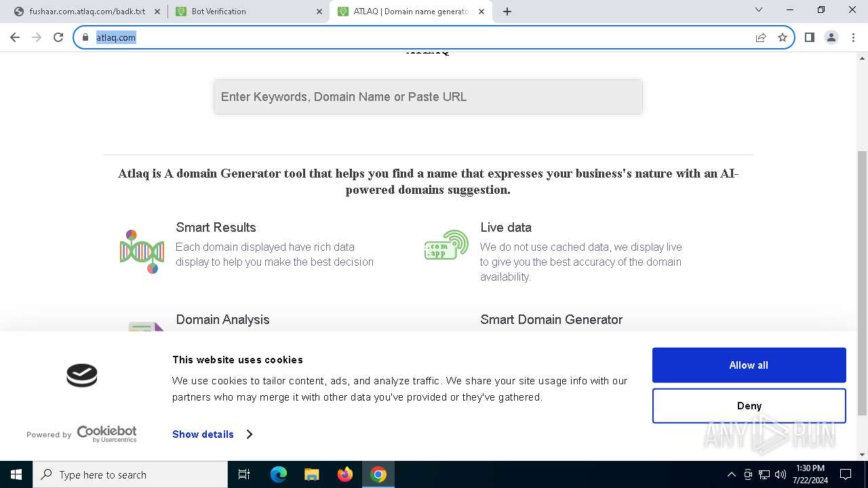Open a new browser tab
The height and width of the screenshot is (488, 868).
507,12
